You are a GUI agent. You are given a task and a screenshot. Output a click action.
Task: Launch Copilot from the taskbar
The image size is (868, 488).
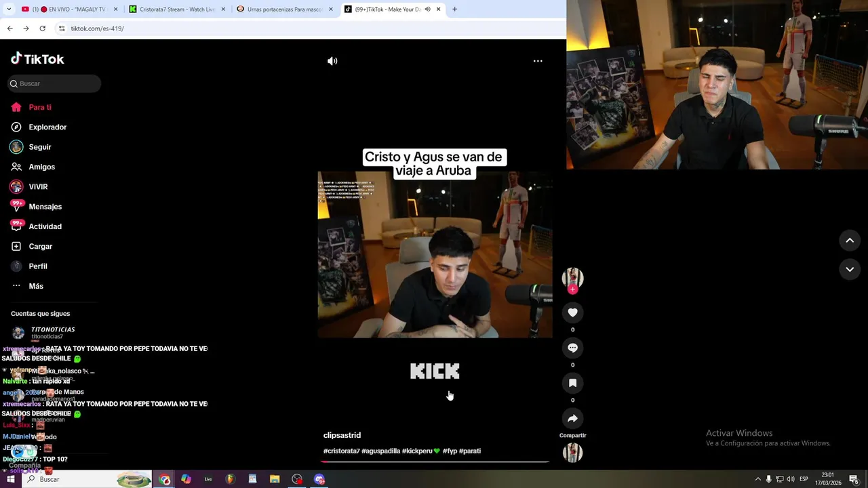click(x=186, y=479)
